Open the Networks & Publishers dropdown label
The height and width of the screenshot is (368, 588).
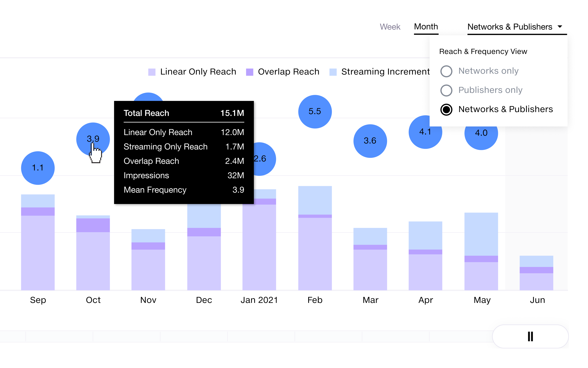point(510,27)
